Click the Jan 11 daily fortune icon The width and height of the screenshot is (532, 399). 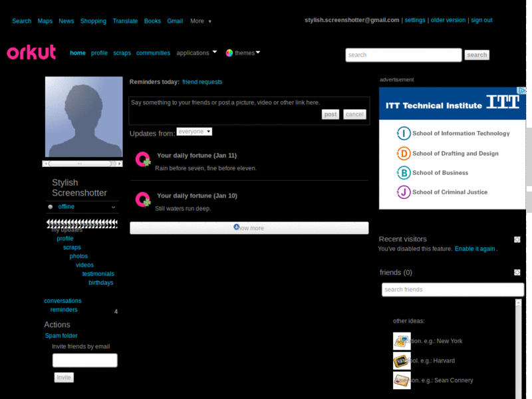pos(143,160)
